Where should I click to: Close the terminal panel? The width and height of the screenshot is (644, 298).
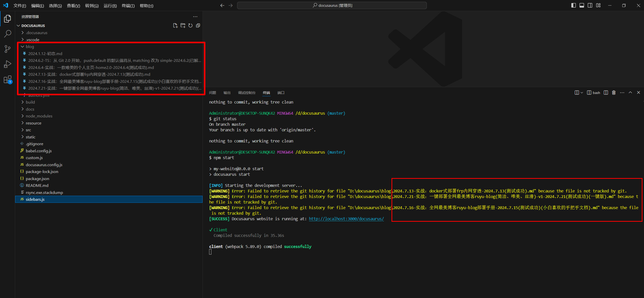pyautogui.click(x=638, y=92)
